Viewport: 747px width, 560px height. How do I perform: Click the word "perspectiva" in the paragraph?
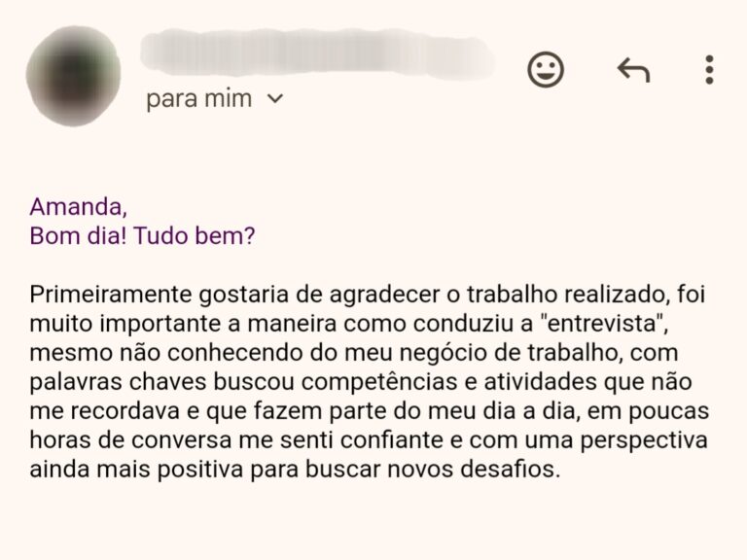pos(644,441)
